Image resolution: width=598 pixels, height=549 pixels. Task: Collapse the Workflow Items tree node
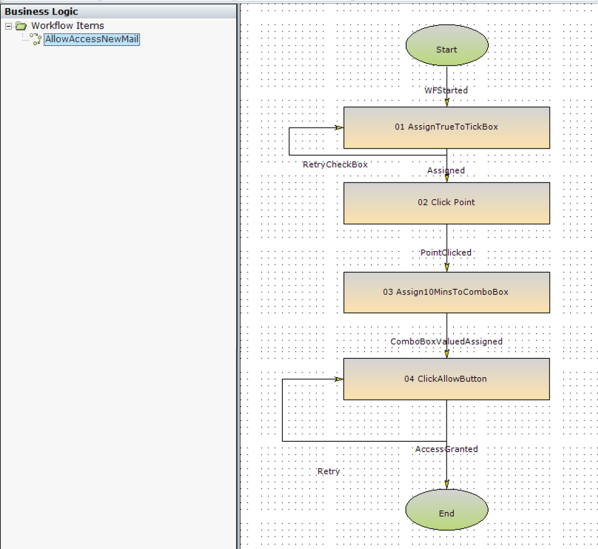coord(8,26)
